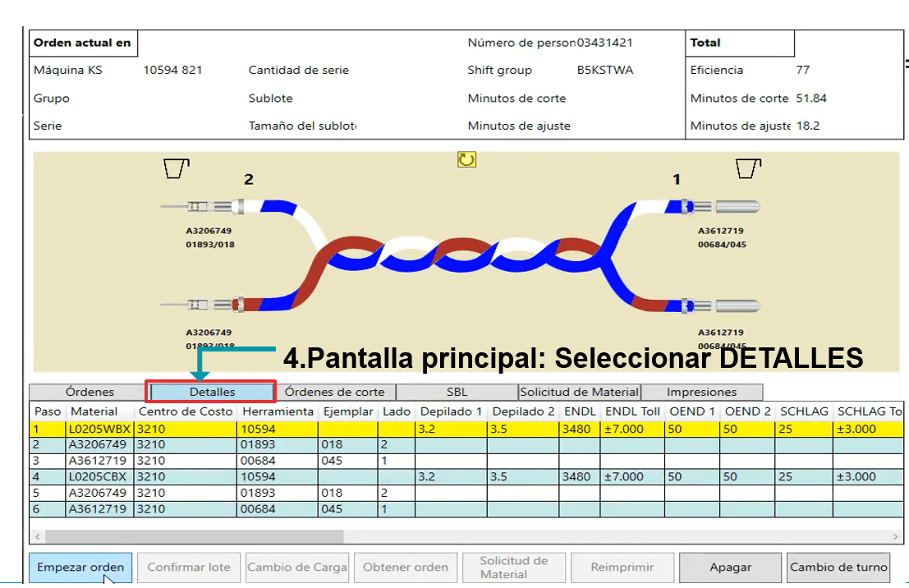
Task: Open the Órdenes tab
Action: (x=90, y=392)
